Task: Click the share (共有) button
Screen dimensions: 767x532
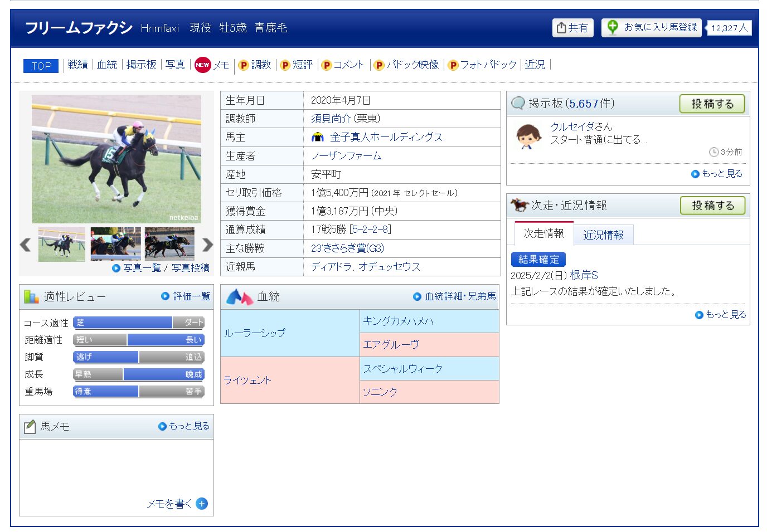Action: tap(572, 28)
